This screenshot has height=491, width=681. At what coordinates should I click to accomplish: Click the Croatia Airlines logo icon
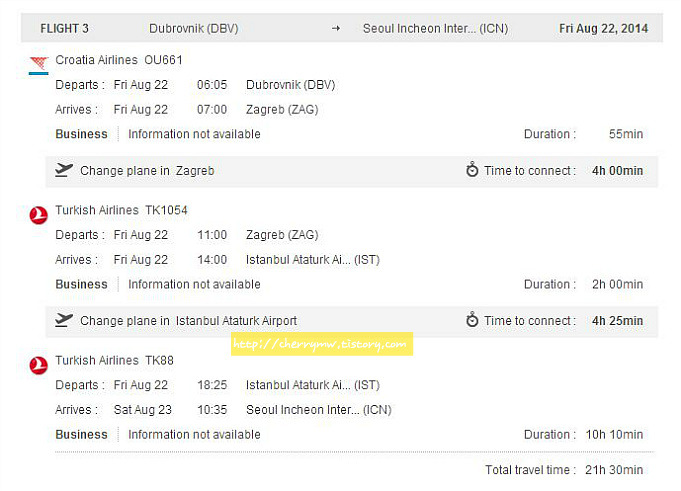pyautogui.click(x=39, y=65)
